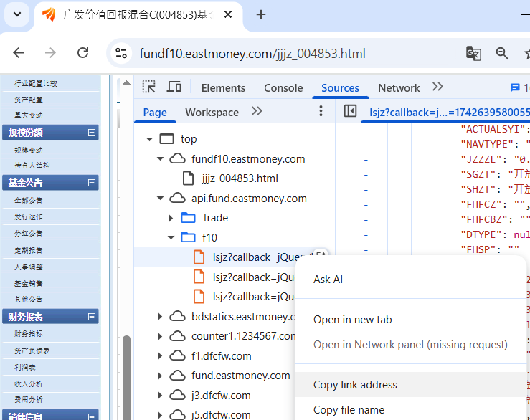Collapse the 规模份额 sidebar section
Viewport: 530px width, 420px height.
pyautogui.click(x=92, y=133)
